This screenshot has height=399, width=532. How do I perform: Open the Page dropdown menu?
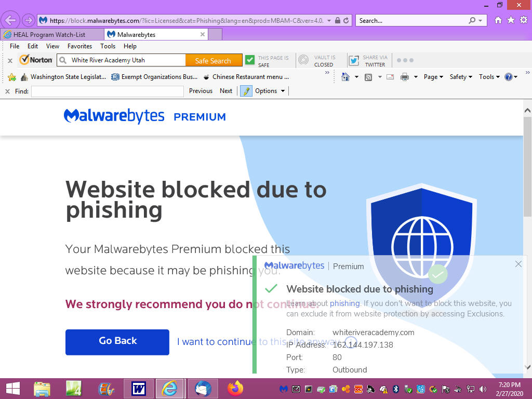click(433, 77)
